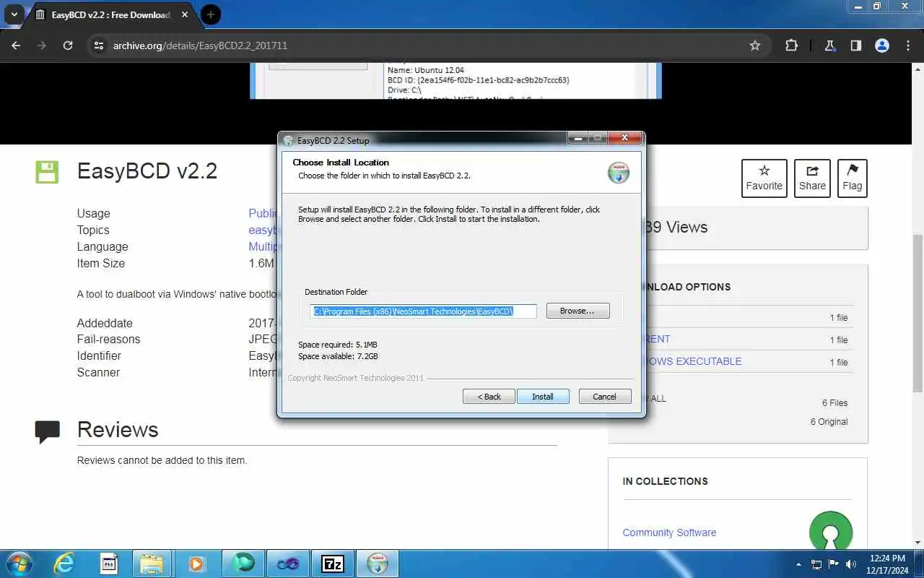Click the infinity symbol taskbar icon

[287, 564]
